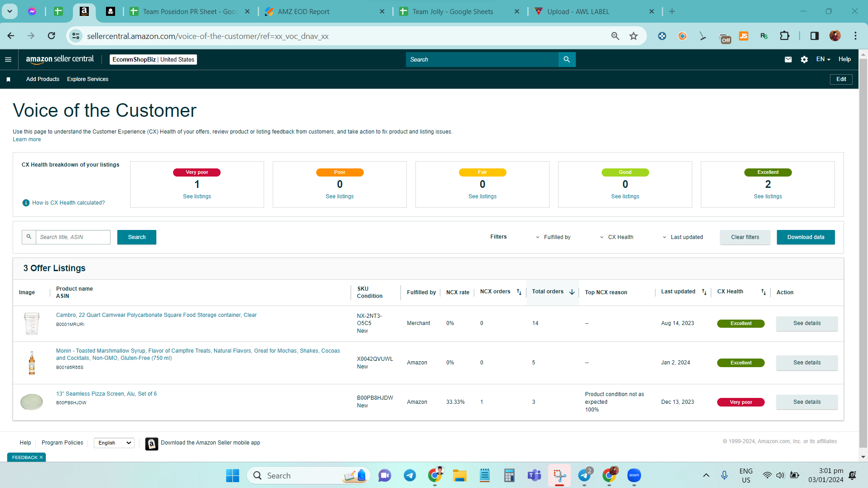The image size is (868, 488).
Task: Open Program Policies link
Action: [x=63, y=443]
